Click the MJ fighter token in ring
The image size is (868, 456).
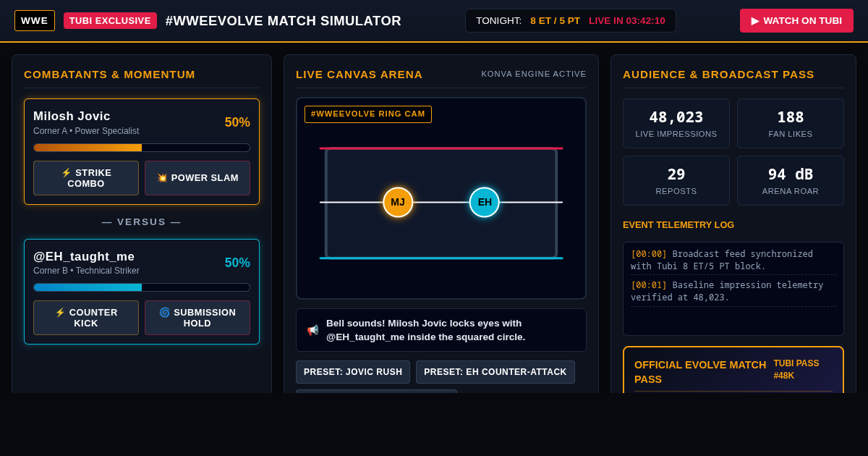[398, 202]
